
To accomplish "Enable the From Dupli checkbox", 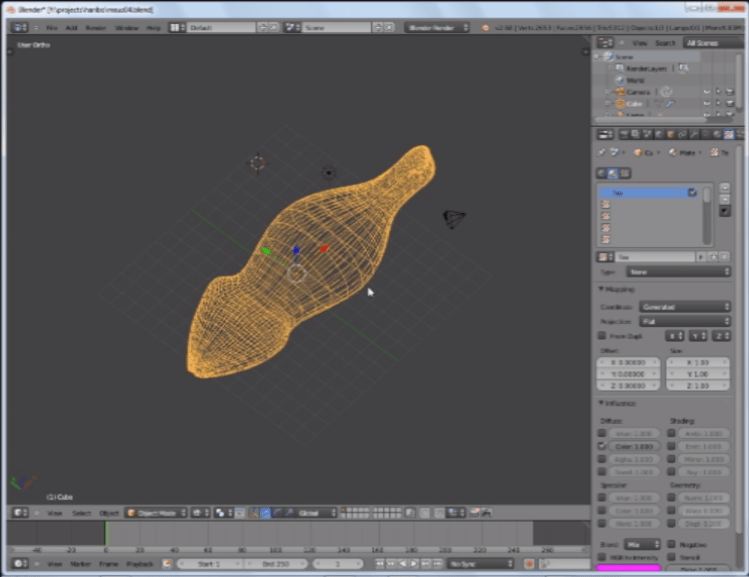I will tap(602, 336).
